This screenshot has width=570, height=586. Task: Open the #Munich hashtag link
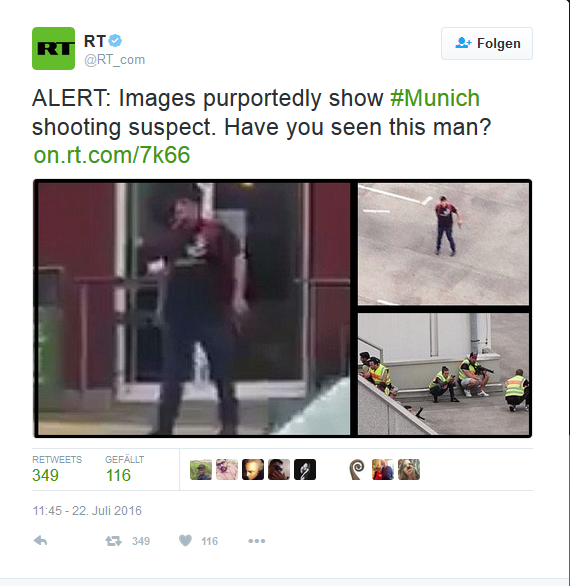coord(435,98)
